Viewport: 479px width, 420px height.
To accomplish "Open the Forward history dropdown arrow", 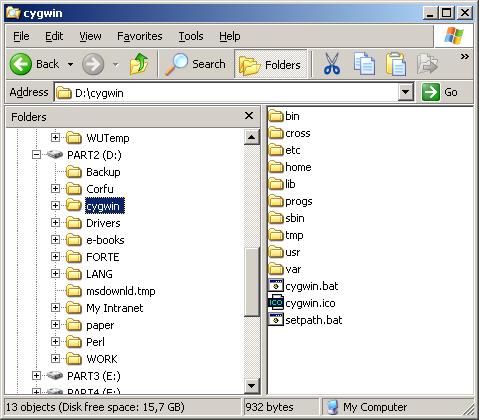I will [x=115, y=64].
